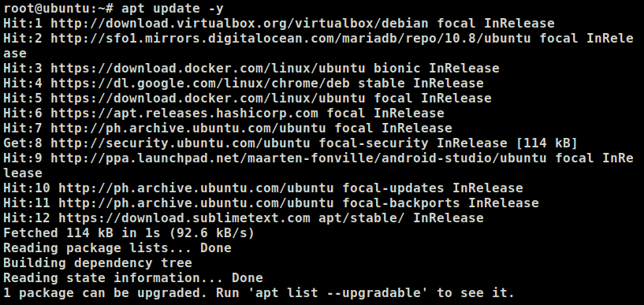
Task: Click the security.ubuntu.com focal-security URL
Action: 181,143
